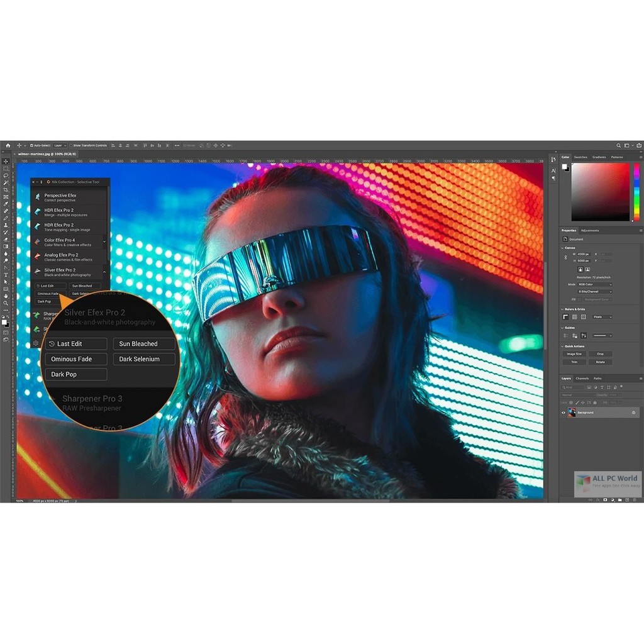The height and width of the screenshot is (644, 644).
Task: Switch to the Channels tab
Action: coord(584,378)
